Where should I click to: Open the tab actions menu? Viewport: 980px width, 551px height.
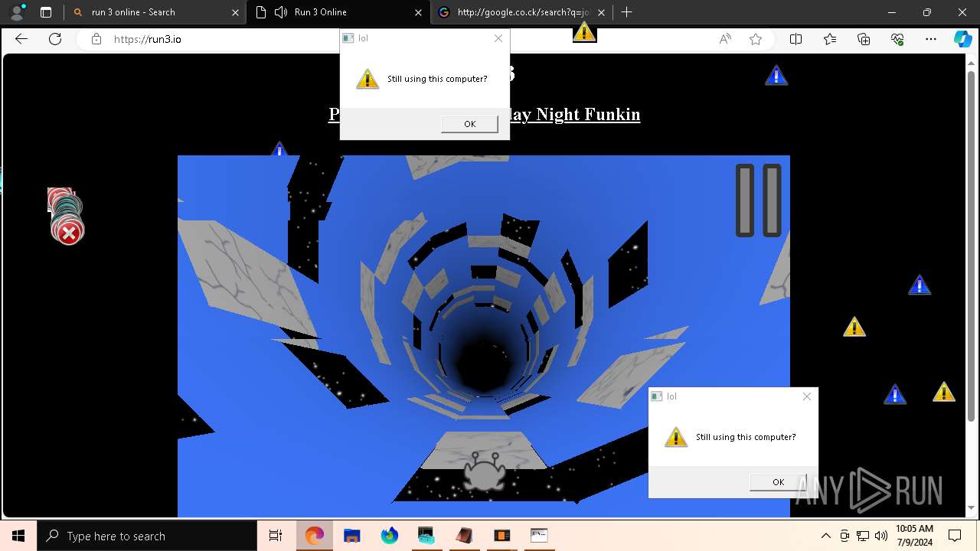coord(46,12)
